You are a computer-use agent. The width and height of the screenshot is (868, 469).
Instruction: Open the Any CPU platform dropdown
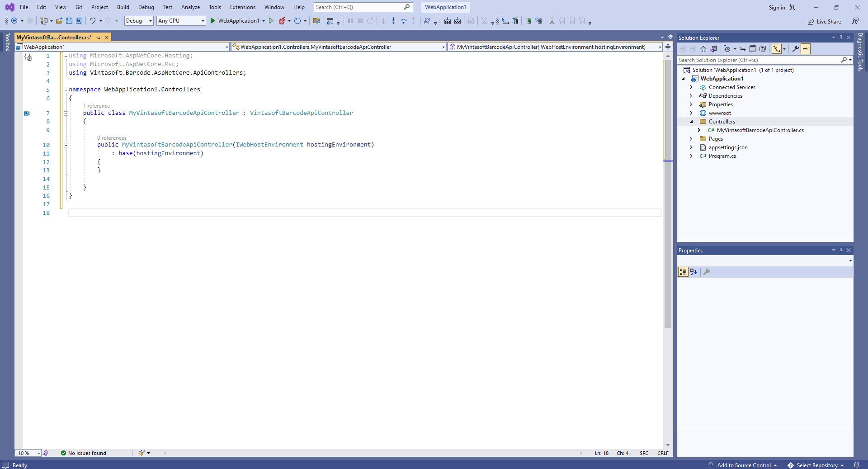tap(181, 21)
